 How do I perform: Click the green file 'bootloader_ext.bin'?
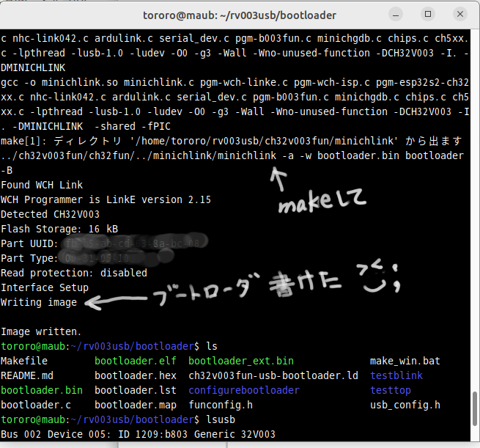pos(241,361)
